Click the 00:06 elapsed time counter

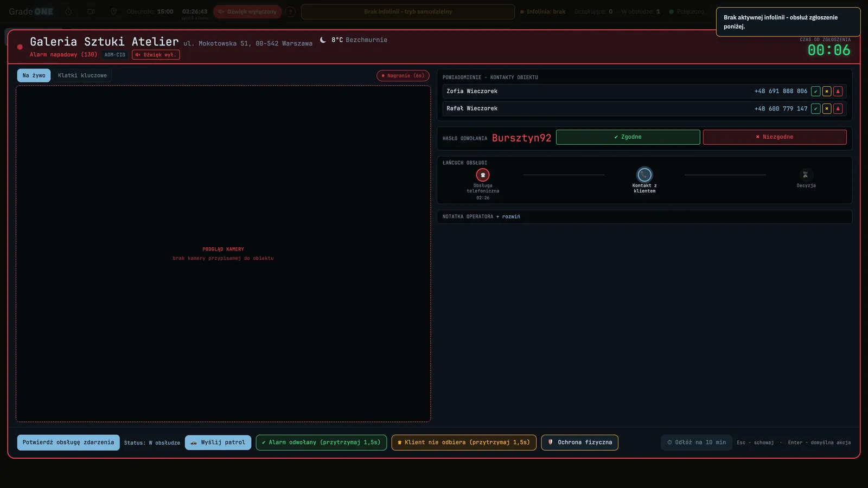pos(829,50)
